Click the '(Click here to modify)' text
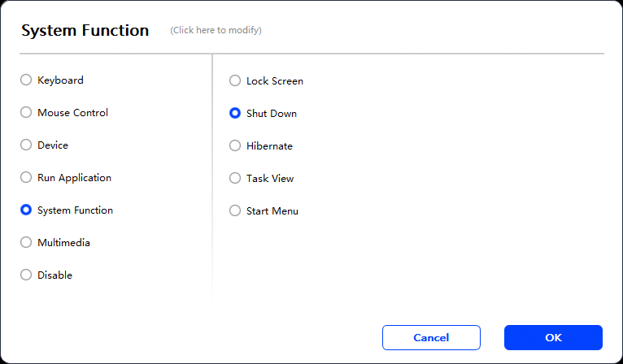Viewport: 623px width, 364px height. coord(216,30)
